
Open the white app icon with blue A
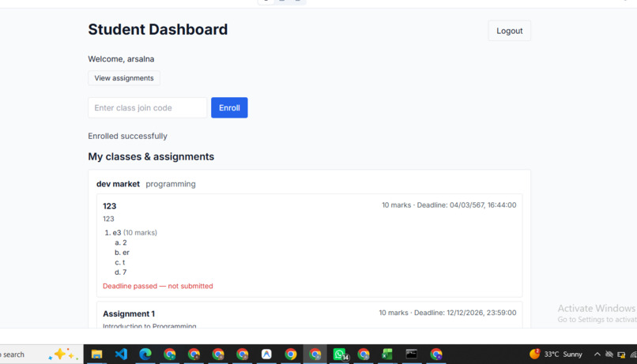[266, 355]
